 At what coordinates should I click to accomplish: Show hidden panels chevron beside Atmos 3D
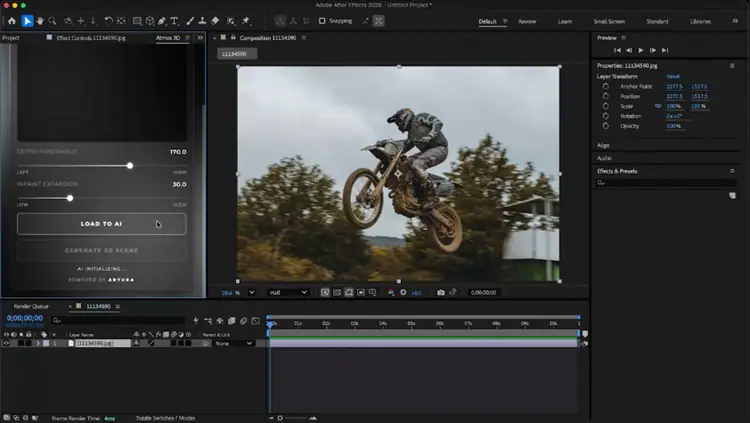point(200,37)
